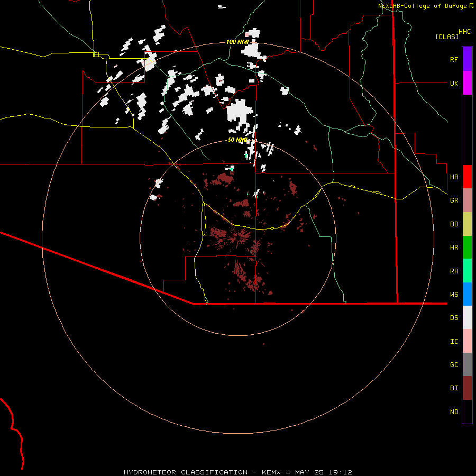Image resolution: width=476 pixels, height=476 pixels.
Task: Click the HA legend label
Action: click(x=454, y=177)
